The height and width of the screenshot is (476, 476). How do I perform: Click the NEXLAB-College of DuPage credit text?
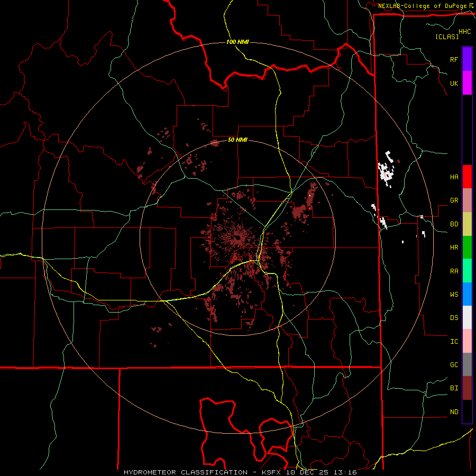click(422, 6)
